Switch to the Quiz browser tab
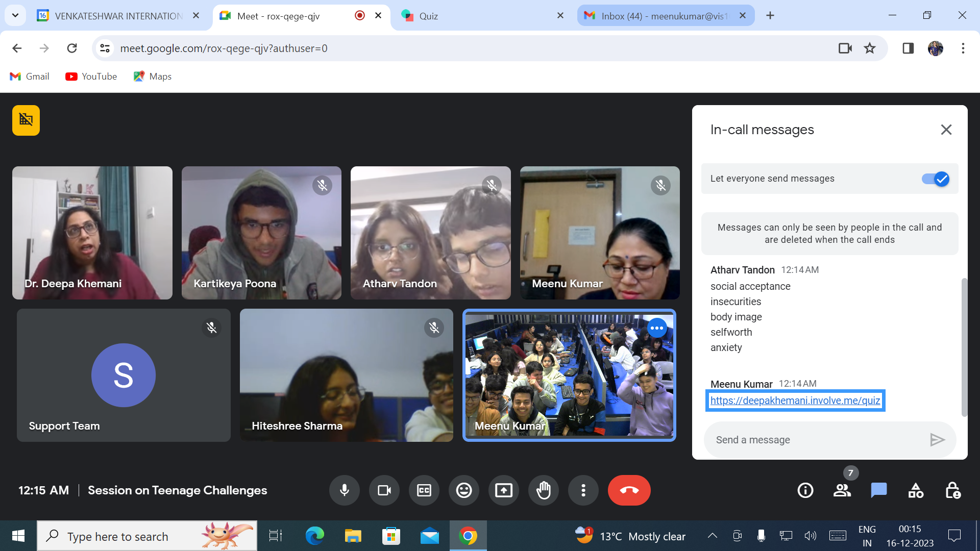Viewport: 980px width, 551px height. [x=429, y=16]
